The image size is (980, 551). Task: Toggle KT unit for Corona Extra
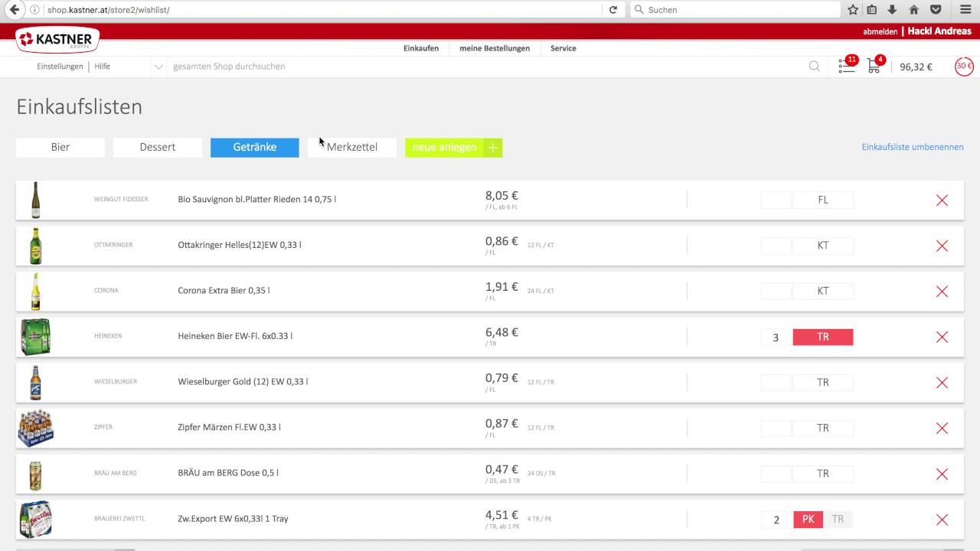823,291
